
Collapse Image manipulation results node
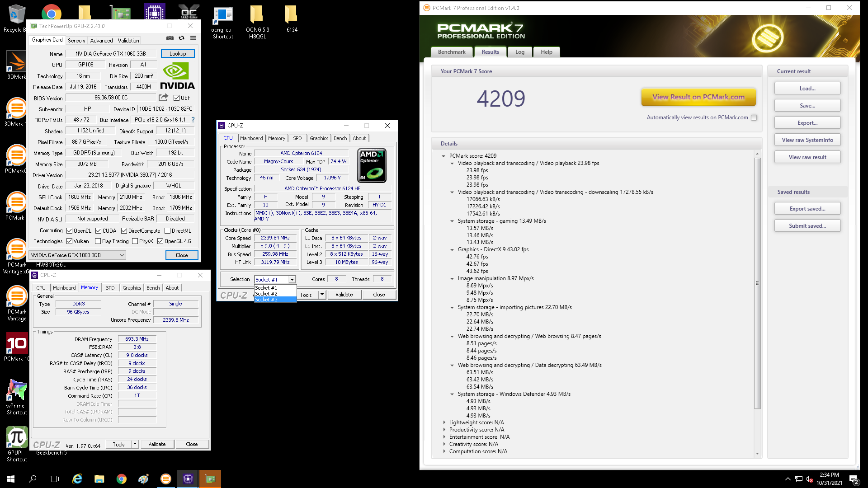pos(452,279)
